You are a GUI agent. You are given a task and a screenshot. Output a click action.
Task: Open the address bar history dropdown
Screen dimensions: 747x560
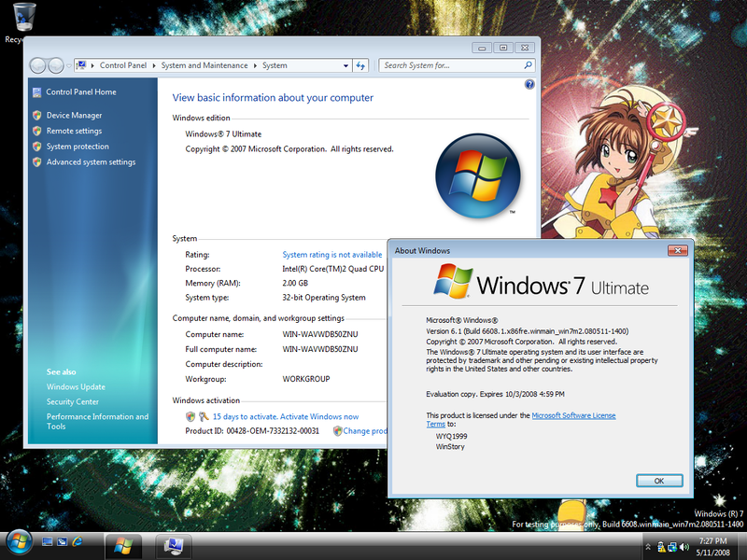click(x=344, y=66)
